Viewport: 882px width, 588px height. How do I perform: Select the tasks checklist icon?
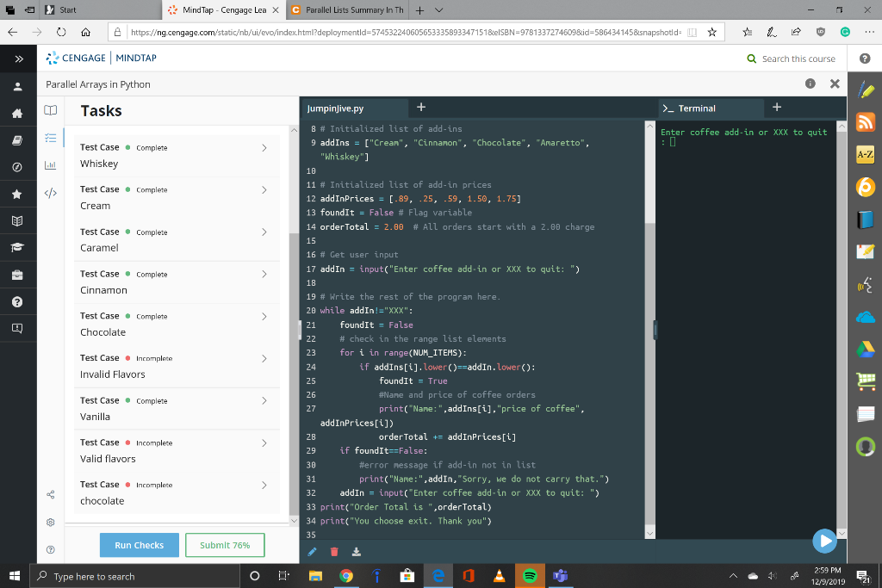51,137
